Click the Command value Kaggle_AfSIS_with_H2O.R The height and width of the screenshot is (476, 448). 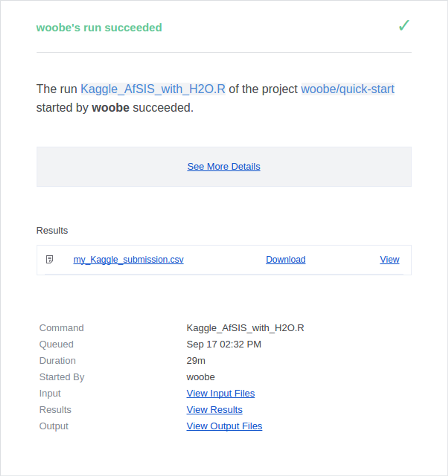(x=245, y=328)
